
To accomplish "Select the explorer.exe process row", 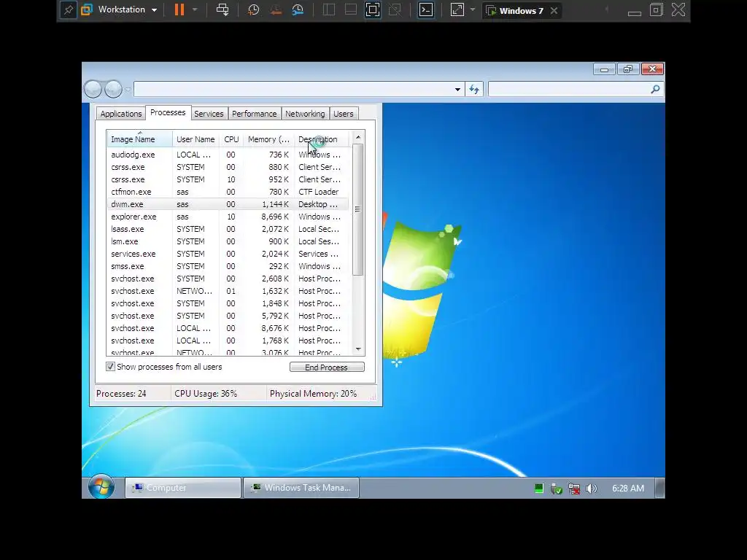I will [x=228, y=217].
